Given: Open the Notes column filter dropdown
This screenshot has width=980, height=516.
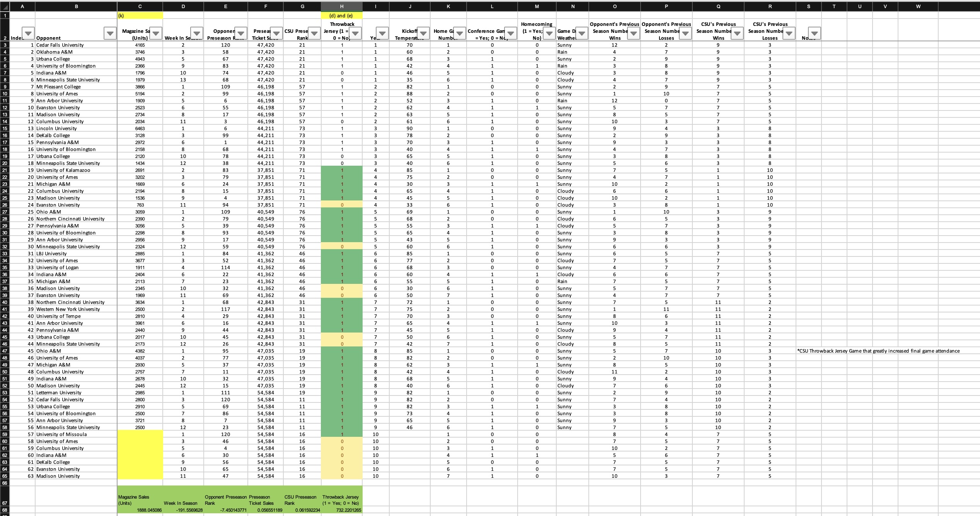Looking at the screenshot, I should (815, 34).
